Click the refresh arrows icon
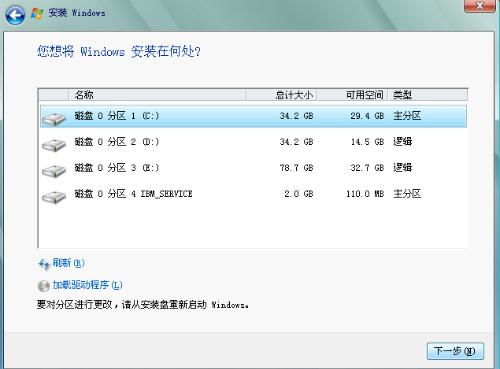Viewport: 500px width, 369px height. (44, 264)
